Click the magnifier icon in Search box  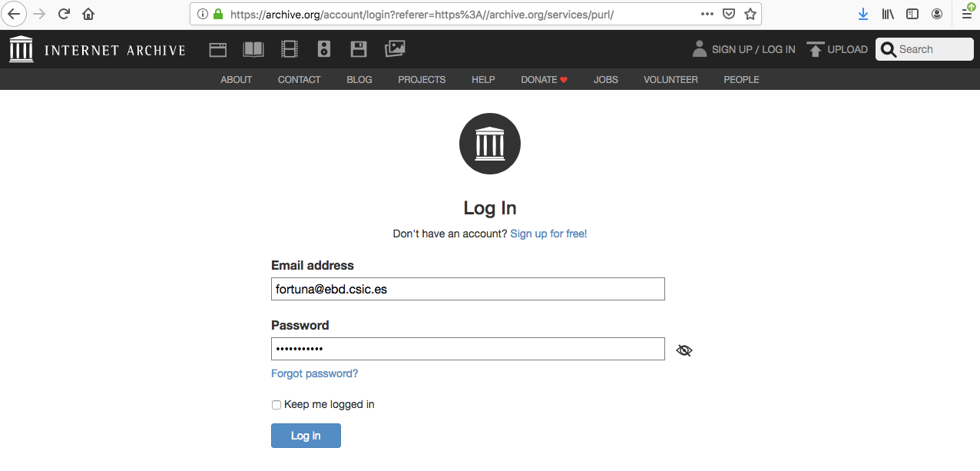889,49
